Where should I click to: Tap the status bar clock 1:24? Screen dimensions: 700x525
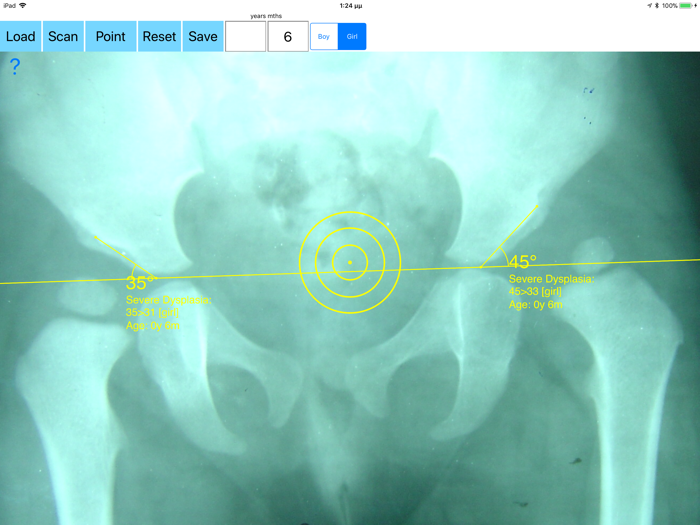point(351,5)
